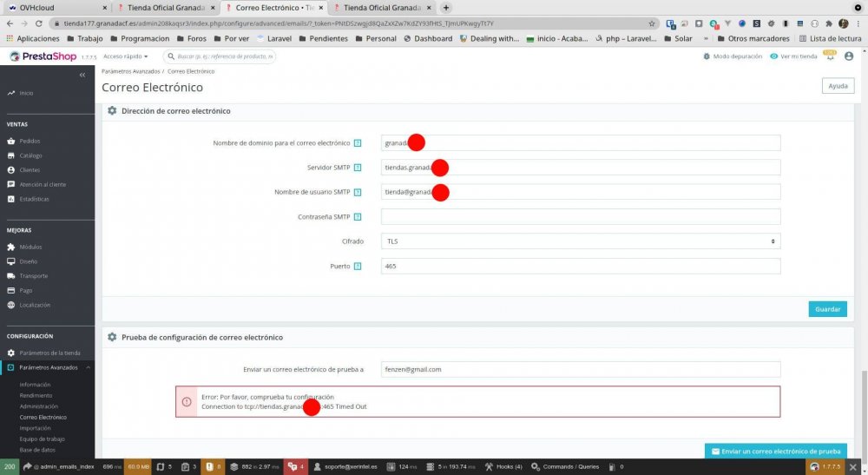Open Clientes in the sidebar
Viewport: 868px width, 475px height.
click(30, 170)
